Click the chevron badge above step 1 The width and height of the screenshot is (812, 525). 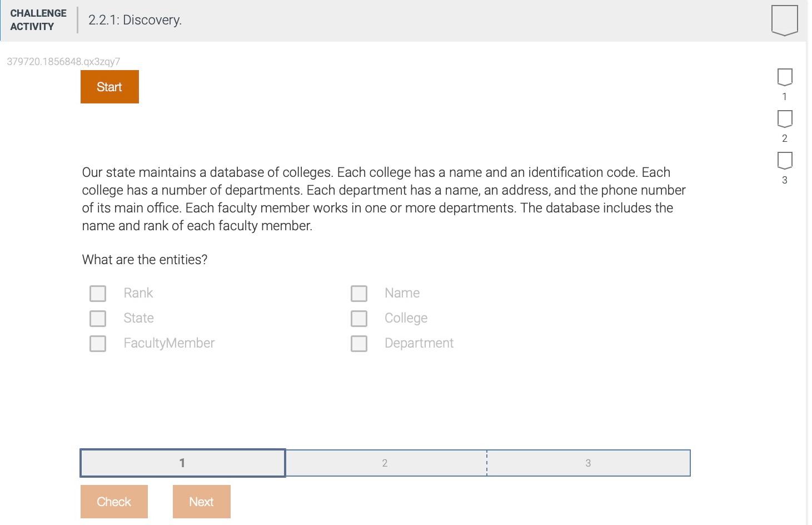point(784,78)
